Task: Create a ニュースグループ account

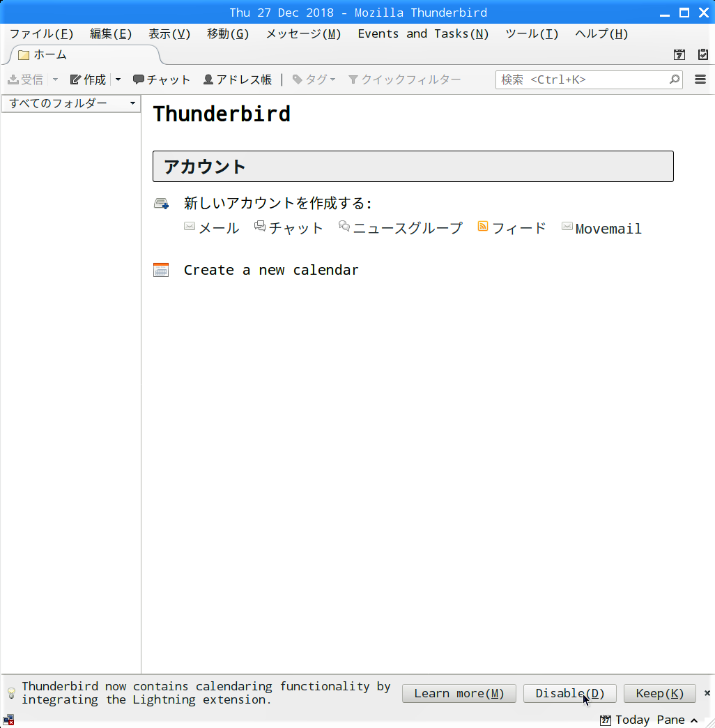Action: [401, 228]
